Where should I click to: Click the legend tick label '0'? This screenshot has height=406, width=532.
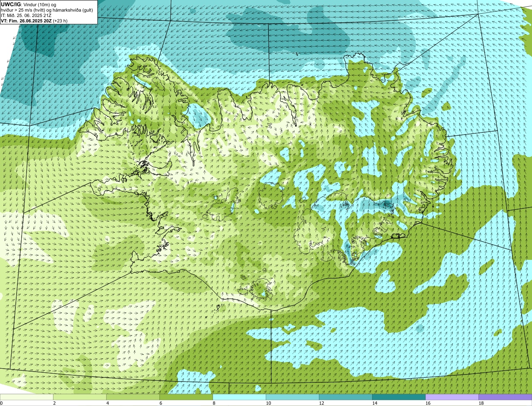1,403
